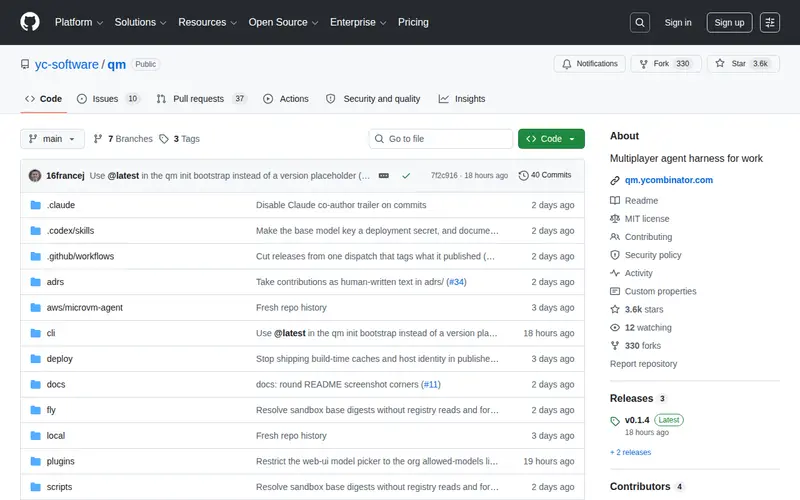The width and height of the screenshot is (800, 500).
Task: Click the branch icon beside 7 Branches
Action: (98, 139)
